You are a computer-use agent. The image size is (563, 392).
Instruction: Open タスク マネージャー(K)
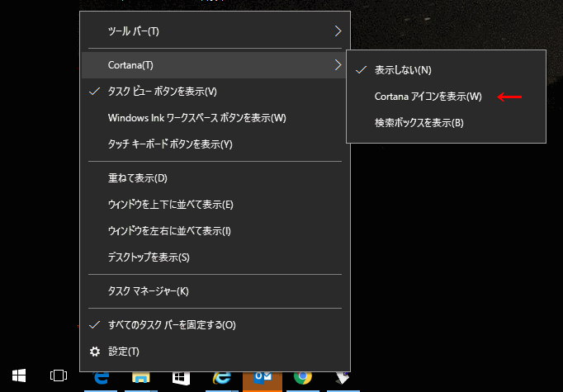tap(215, 291)
